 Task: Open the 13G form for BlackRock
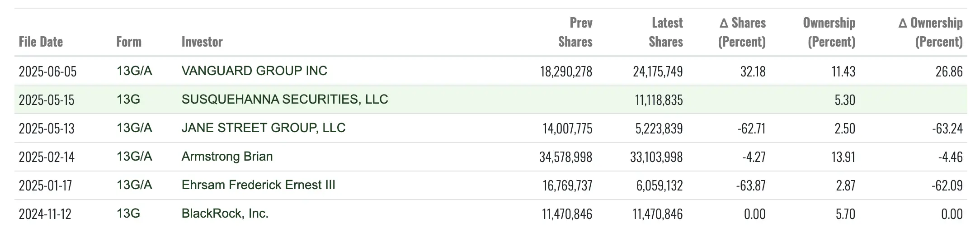pos(128,214)
